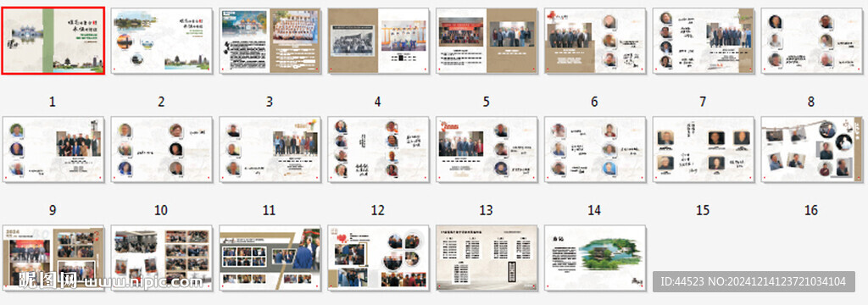The height and width of the screenshot is (305, 868).
Task: Open the name list table slide
Action: pos(487,258)
